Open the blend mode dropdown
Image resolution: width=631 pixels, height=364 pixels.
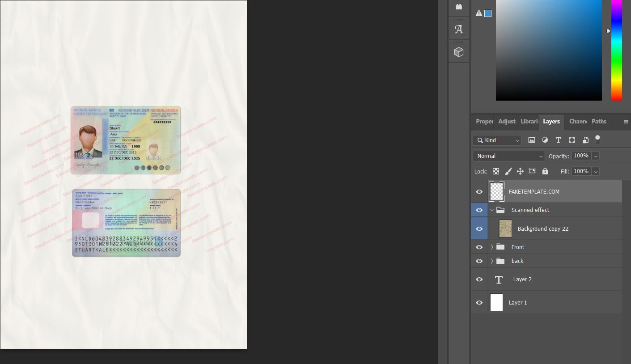click(508, 156)
